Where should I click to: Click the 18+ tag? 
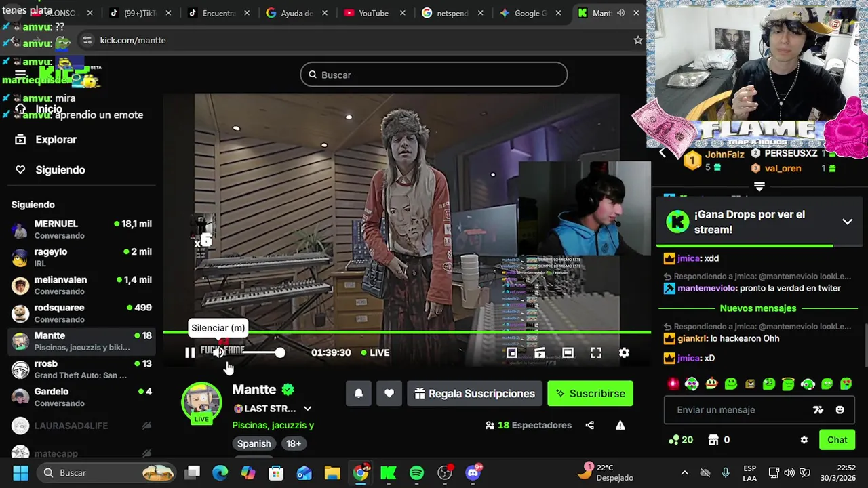294,443
